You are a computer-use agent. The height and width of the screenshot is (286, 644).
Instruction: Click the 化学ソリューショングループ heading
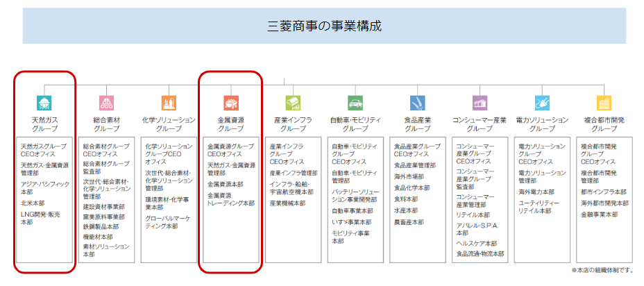(x=169, y=124)
